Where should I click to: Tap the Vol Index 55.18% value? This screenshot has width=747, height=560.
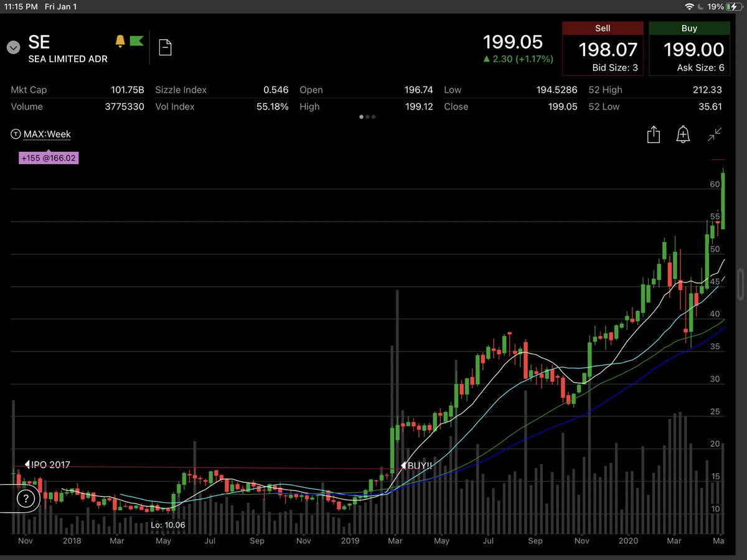(273, 106)
